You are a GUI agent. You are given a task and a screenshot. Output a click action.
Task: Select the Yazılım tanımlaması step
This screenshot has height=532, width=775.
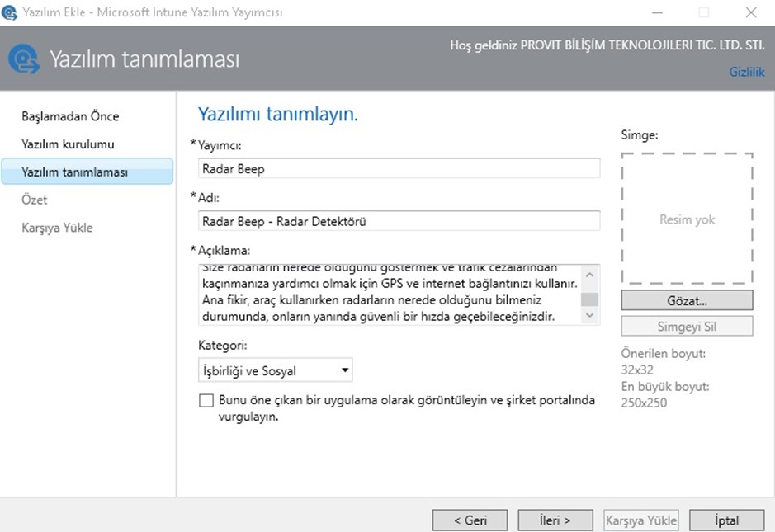click(x=87, y=172)
